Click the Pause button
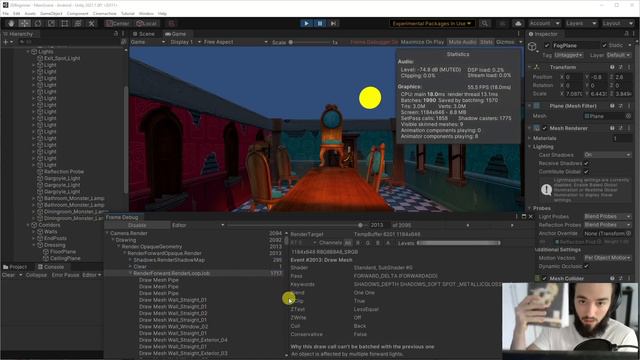This screenshot has width=640, height=360. point(320,24)
